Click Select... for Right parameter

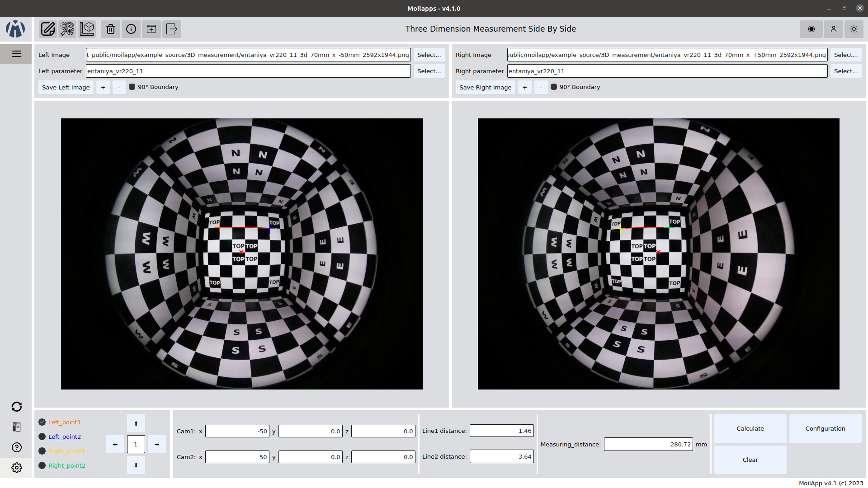pyautogui.click(x=846, y=71)
